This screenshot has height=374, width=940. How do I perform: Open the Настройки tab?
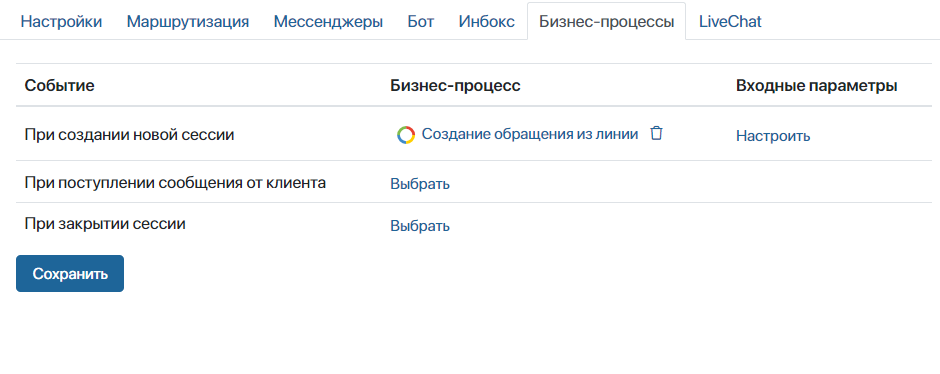61,22
